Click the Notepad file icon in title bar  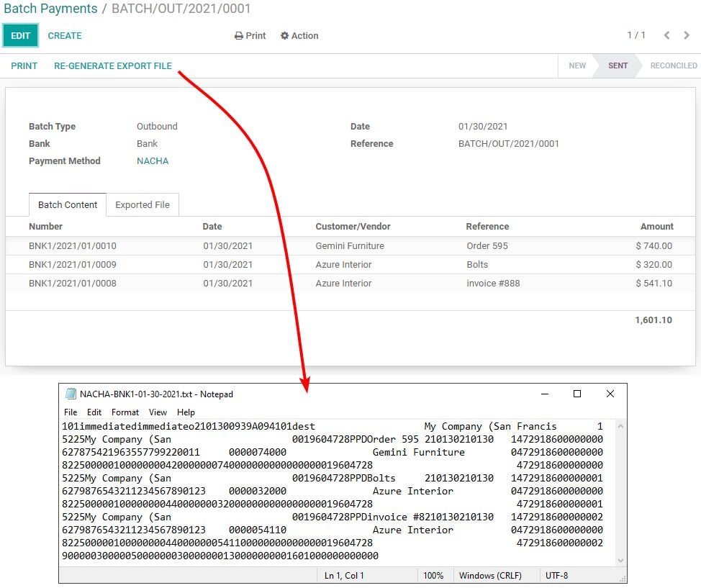pyautogui.click(x=71, y=394)
